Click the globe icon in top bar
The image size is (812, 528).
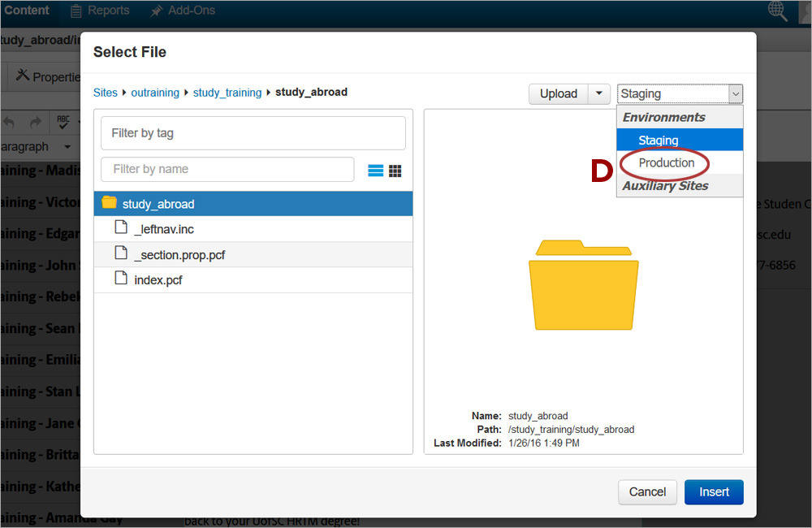coord(777,11)
